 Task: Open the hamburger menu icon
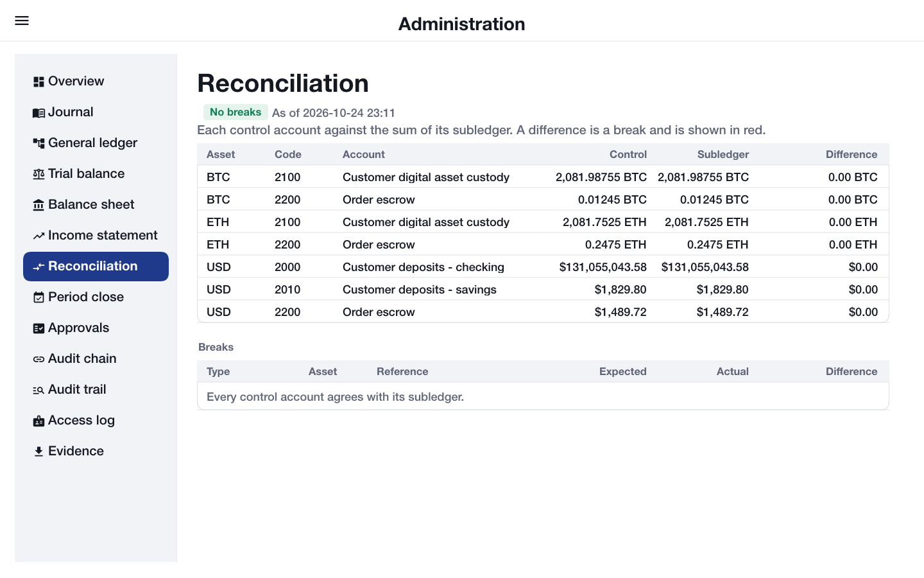coord(22,21)
